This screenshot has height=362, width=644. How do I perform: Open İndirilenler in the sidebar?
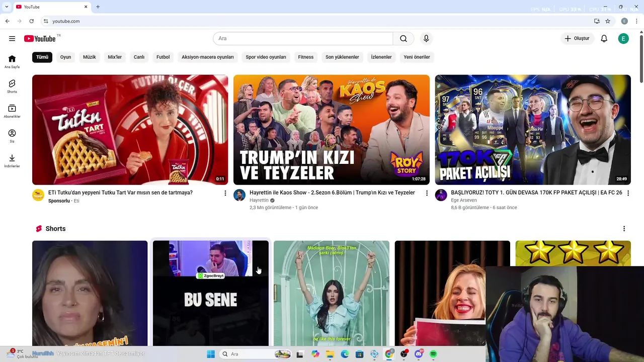click(12, 161)
